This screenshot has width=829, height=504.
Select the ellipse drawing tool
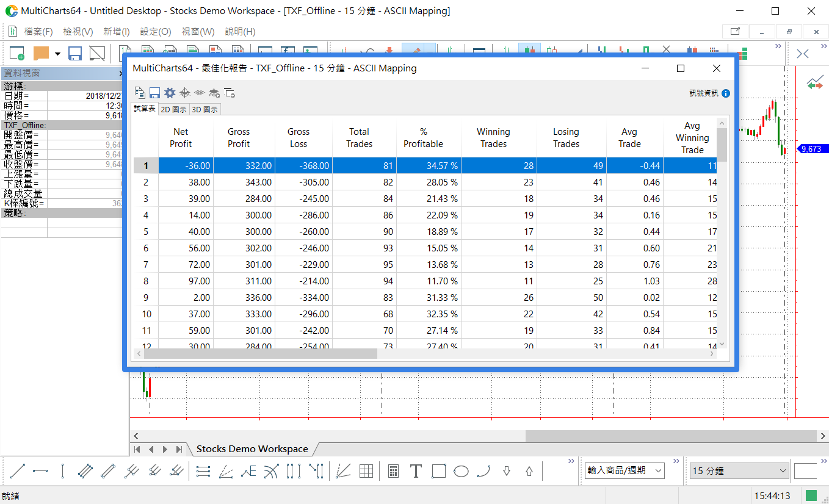[462, 471]
